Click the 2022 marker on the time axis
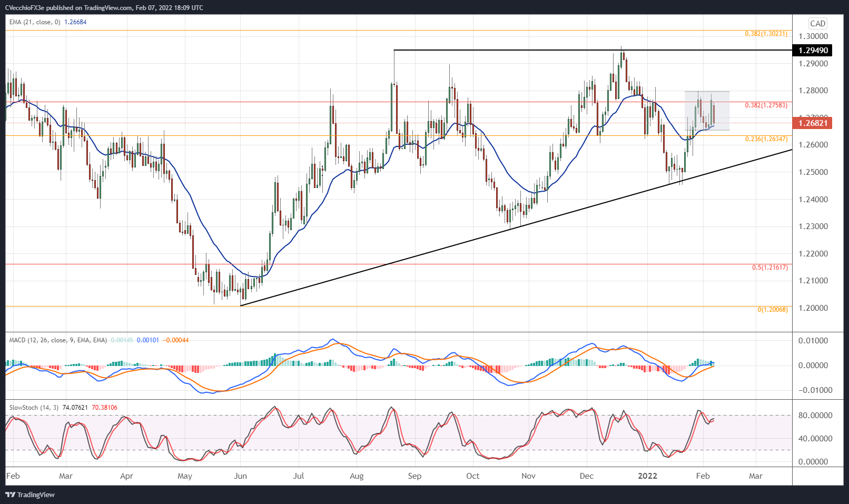Image resolution: width=849 pixels, height=504 pixels. pyautogui.click(x=647, y=476)
